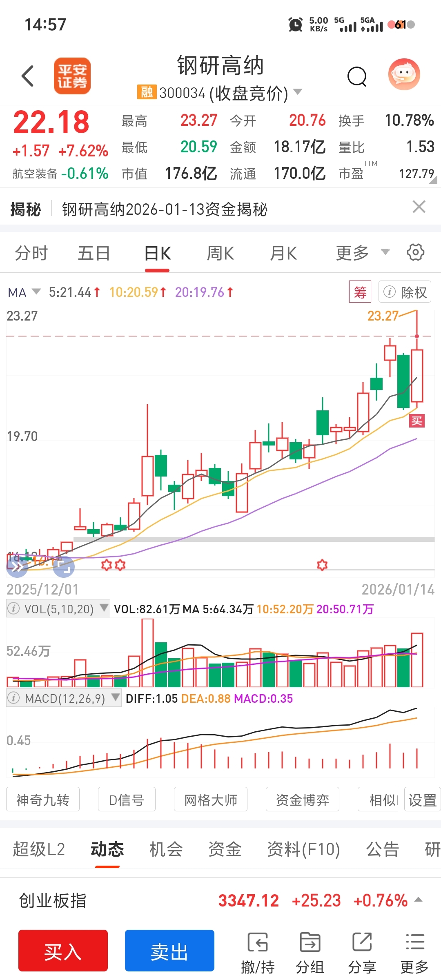441x980 pixels.
Task: Tap the red 买入 button
Action: coord(63,951)
